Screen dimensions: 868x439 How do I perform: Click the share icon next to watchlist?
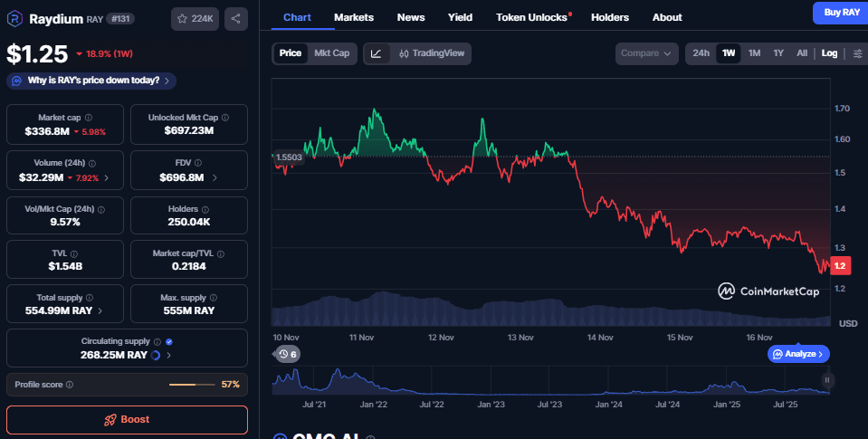coord(235,18)
